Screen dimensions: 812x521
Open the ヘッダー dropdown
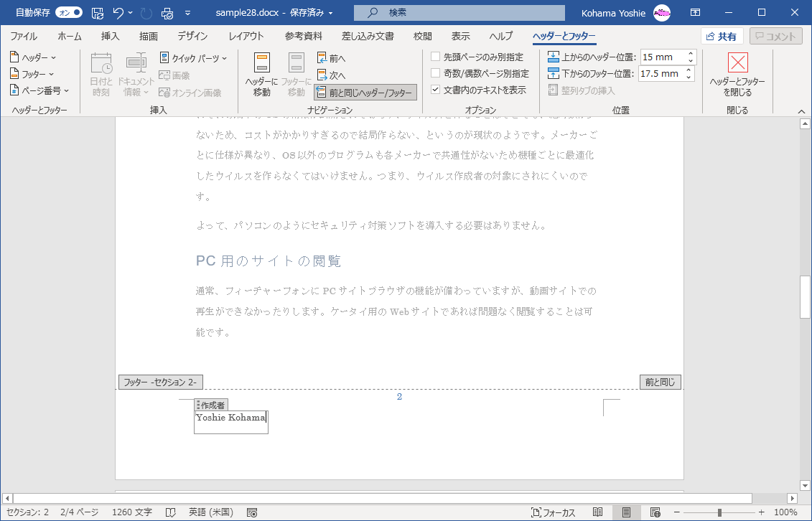coord(33,57)
